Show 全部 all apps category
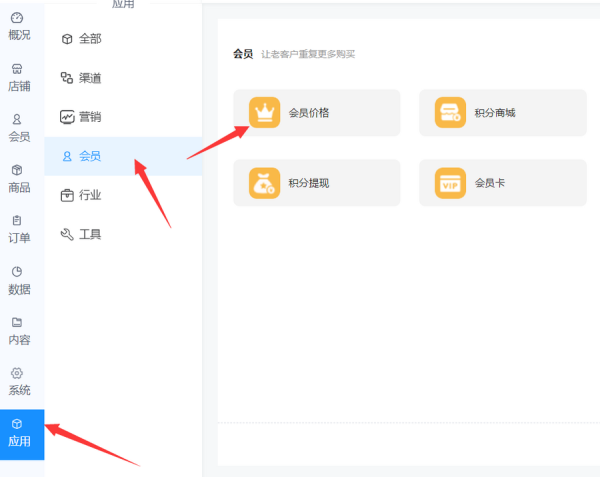 [123, 39]
